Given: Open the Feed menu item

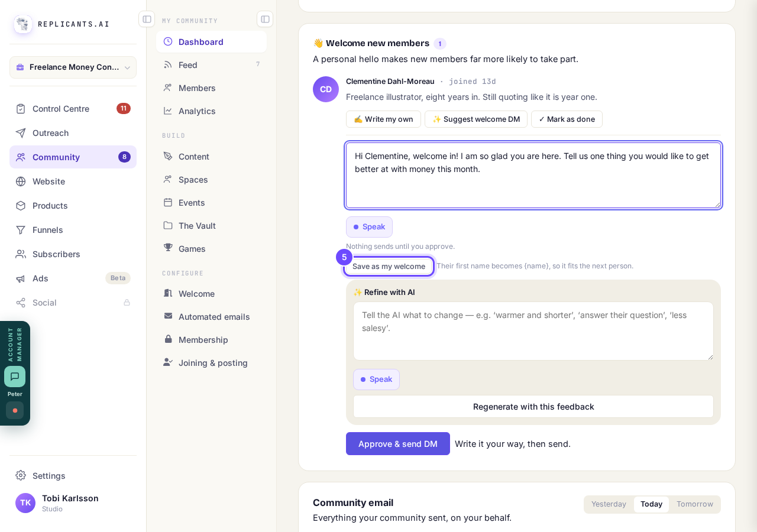Looking at the screenshot, I should click(x=211, y=65).
